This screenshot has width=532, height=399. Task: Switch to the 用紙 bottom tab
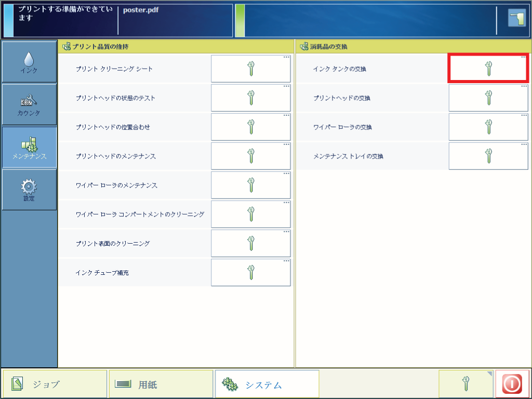pos(161,384)
